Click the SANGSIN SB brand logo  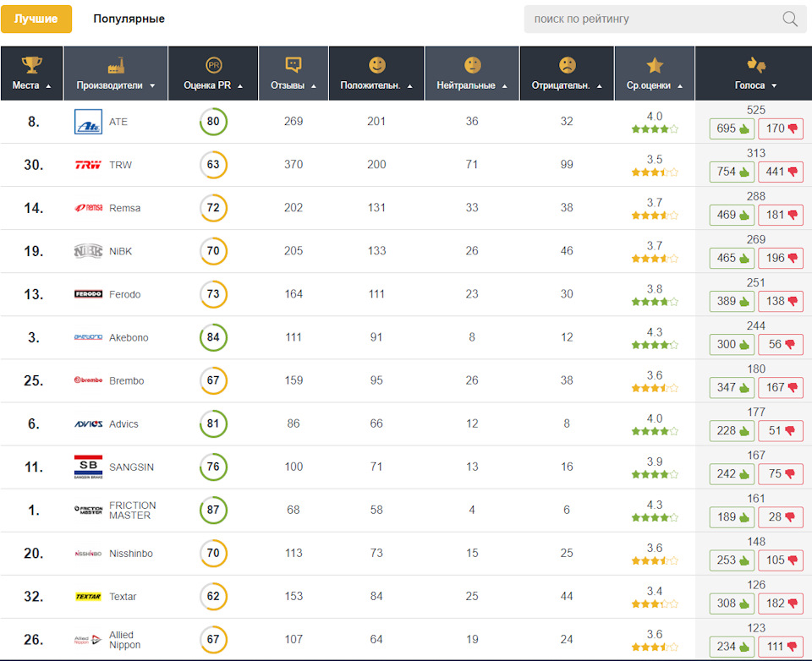(88, 467)
